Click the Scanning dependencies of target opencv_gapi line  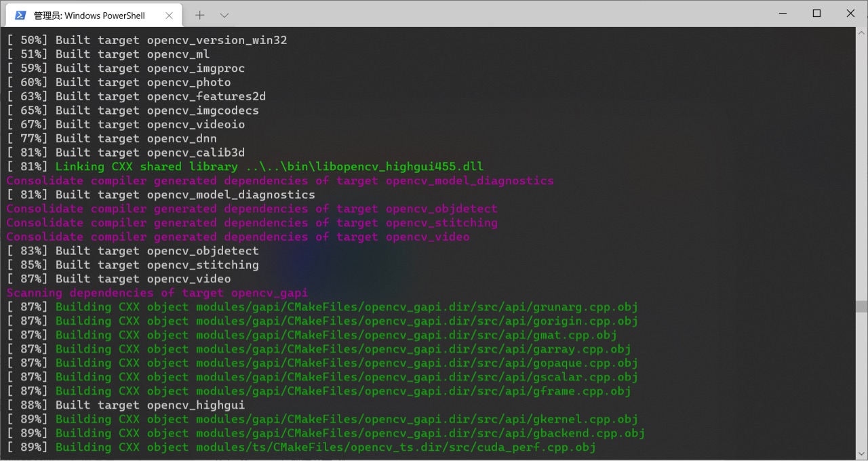point(157,292)
